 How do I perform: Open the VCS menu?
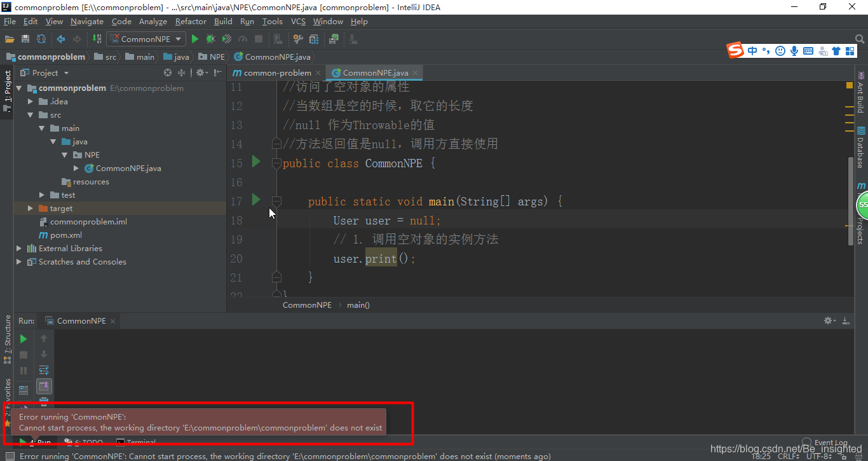[297, 21]
